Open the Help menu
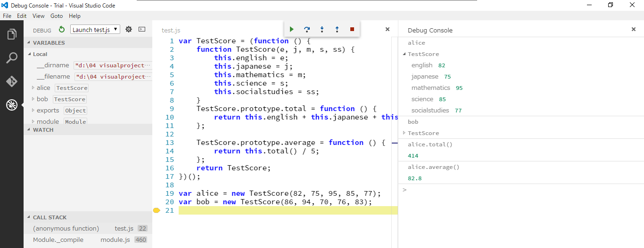Image resolution: width=644 pixels, height=248 pixels. (x=74, y=16)
